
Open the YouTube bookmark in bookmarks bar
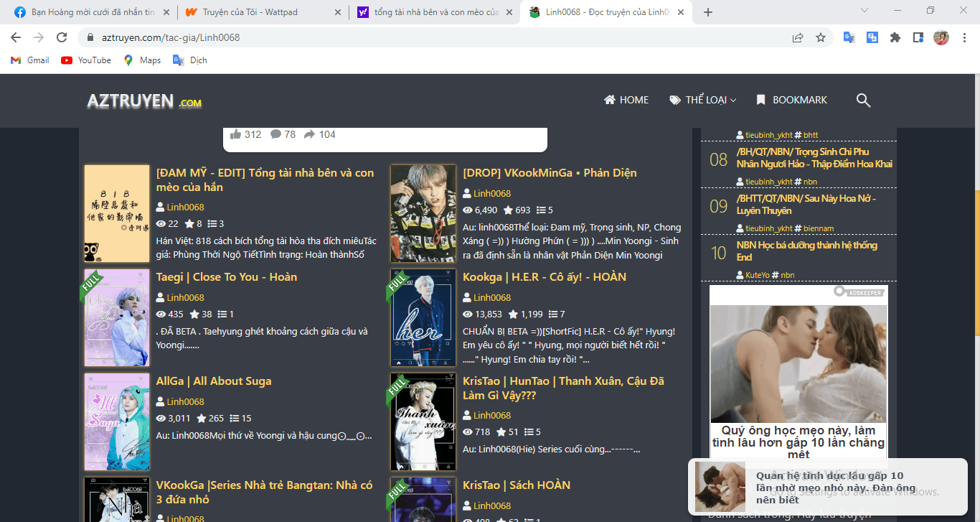[86, 60]
